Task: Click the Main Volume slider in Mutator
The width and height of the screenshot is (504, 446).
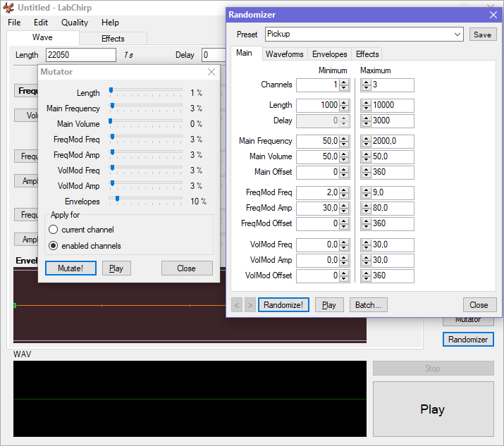Action: point(146,123)
